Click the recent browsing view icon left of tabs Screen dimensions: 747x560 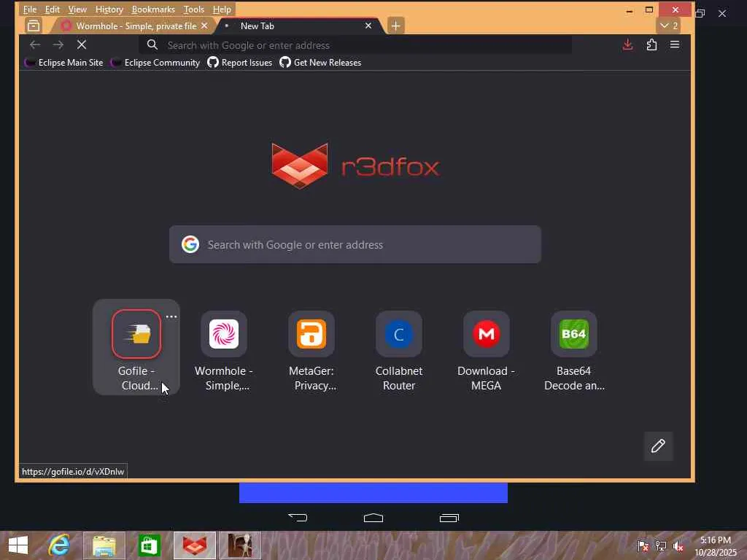34,26
